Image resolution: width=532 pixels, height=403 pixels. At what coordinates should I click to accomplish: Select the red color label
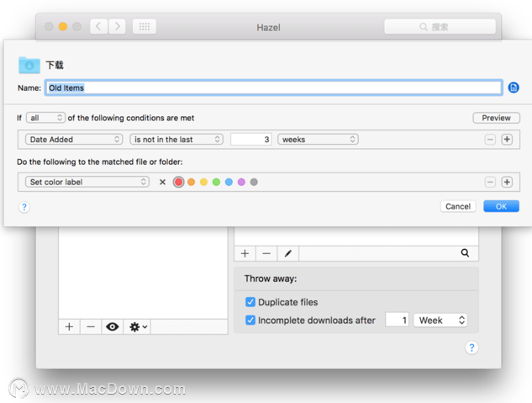pyautogui.click(x=178, y=182)
